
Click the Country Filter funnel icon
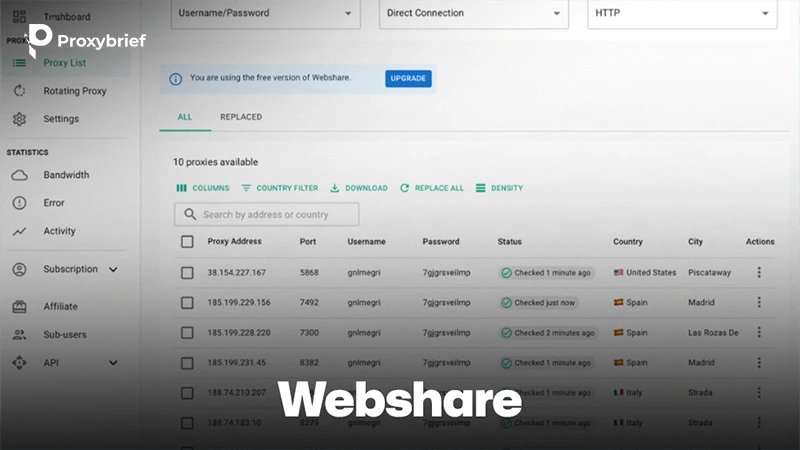pos(246,188)
